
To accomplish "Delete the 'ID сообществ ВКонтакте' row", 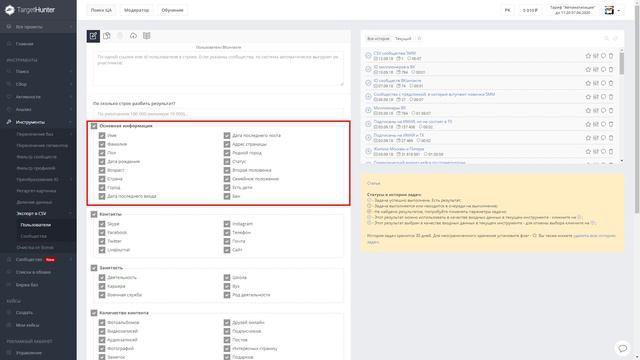I will [611, 83].
